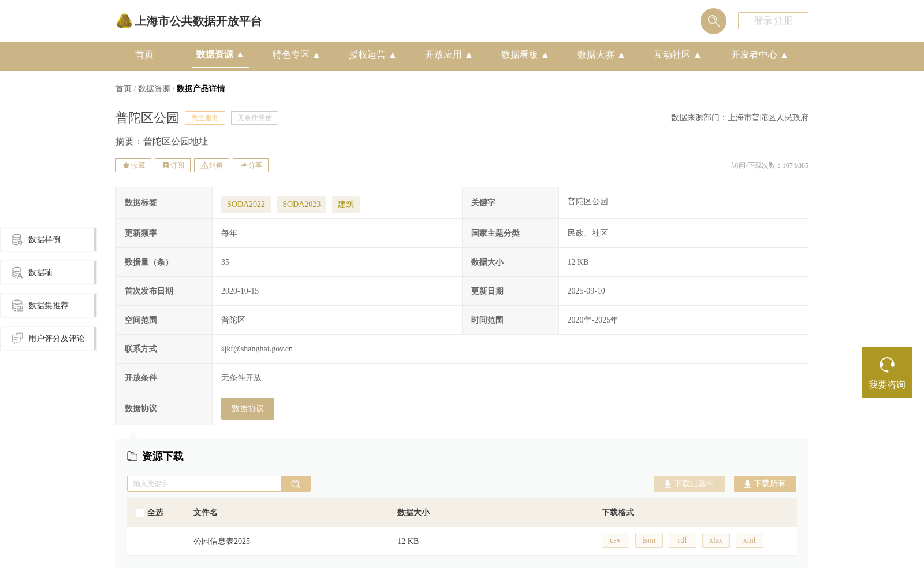Click the 数据协议 button
Viewport: 924px width, 578px height.
[248, 409]
